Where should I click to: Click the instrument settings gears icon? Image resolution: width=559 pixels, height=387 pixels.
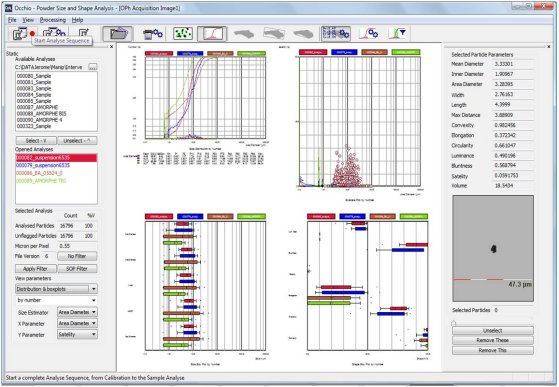point(153,34)
